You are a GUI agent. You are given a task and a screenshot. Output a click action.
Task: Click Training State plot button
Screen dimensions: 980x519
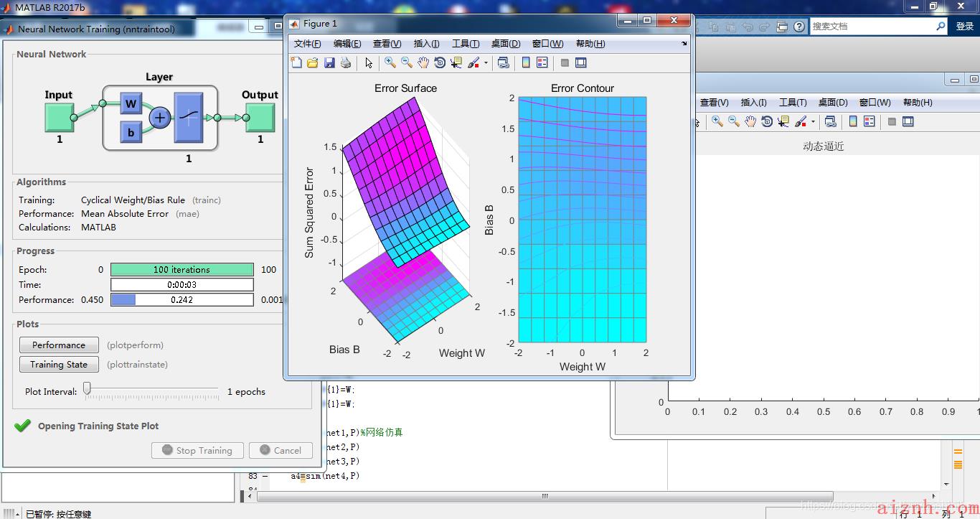click(x=59, y=365)
